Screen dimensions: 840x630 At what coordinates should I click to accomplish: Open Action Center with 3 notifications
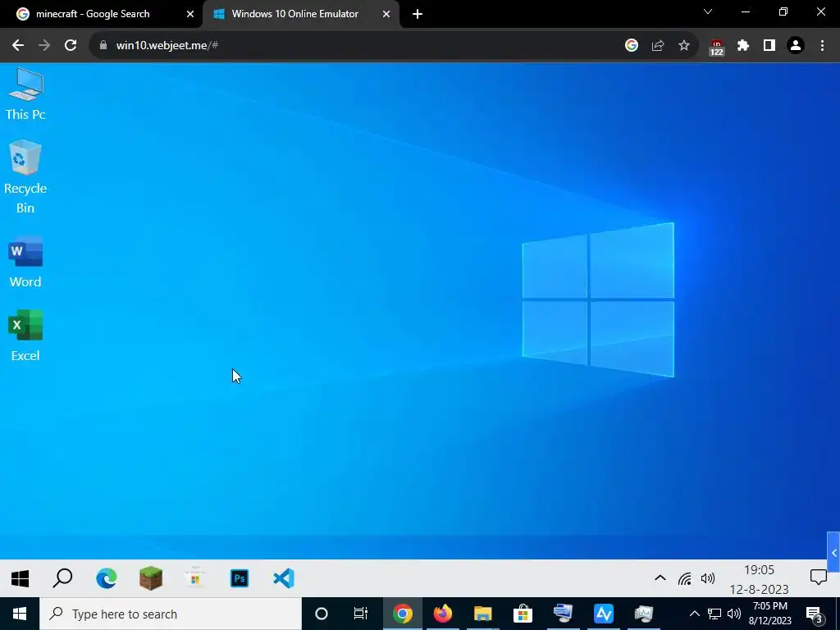point(815,614)
